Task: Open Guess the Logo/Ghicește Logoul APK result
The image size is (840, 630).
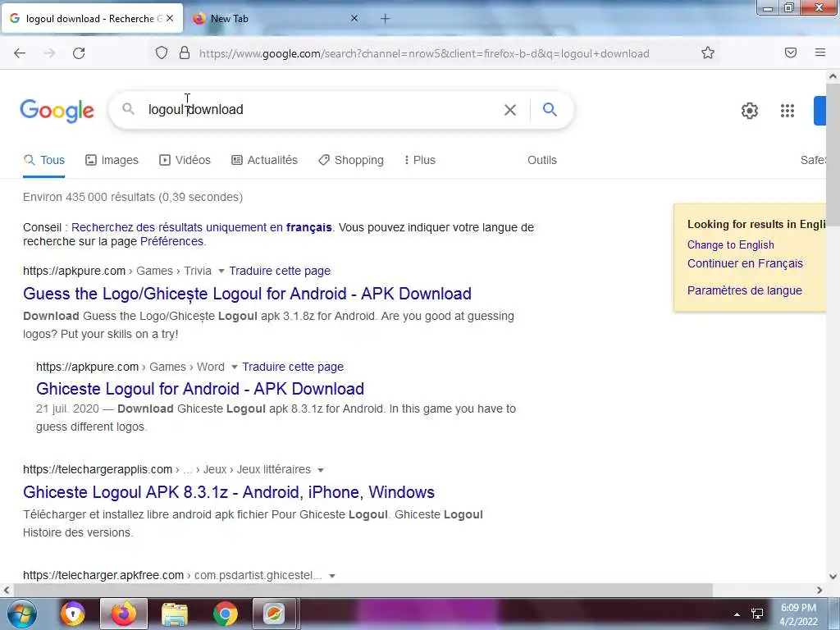Action: 247,294
